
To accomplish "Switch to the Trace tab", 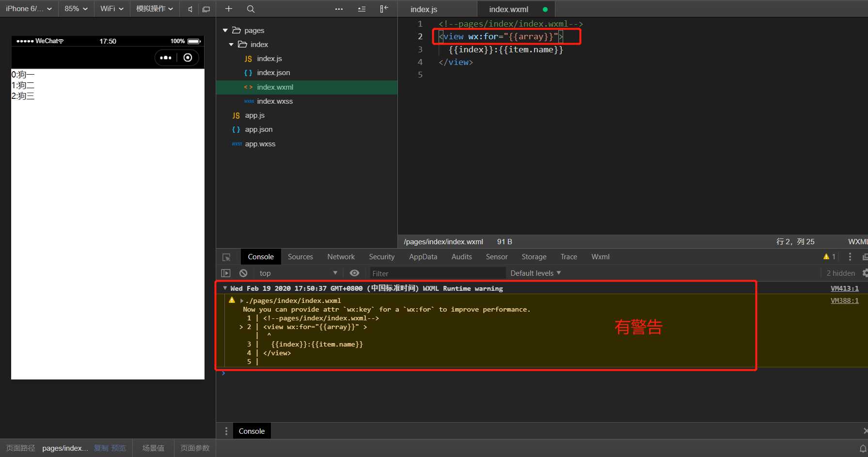I will coord(568,257).
